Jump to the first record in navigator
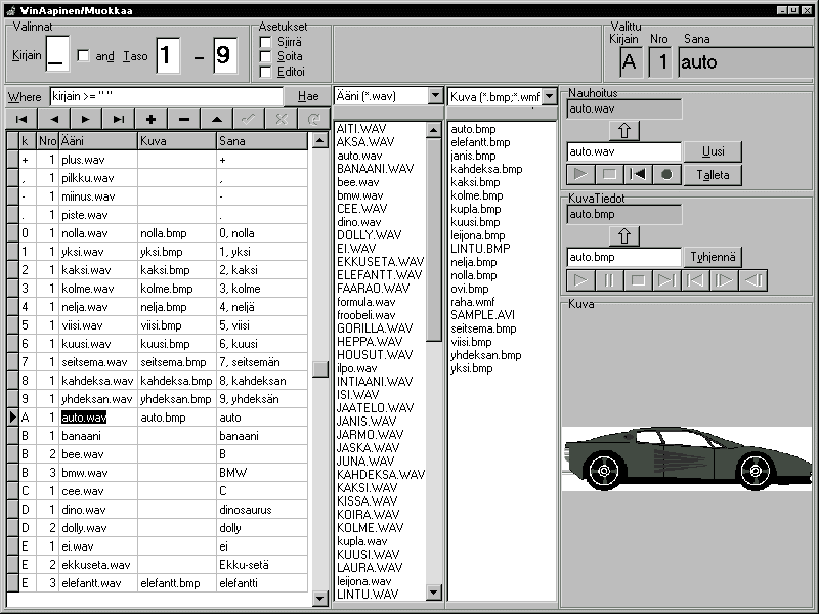This screenshot has height=614, width=819. (x=21, y=119)
